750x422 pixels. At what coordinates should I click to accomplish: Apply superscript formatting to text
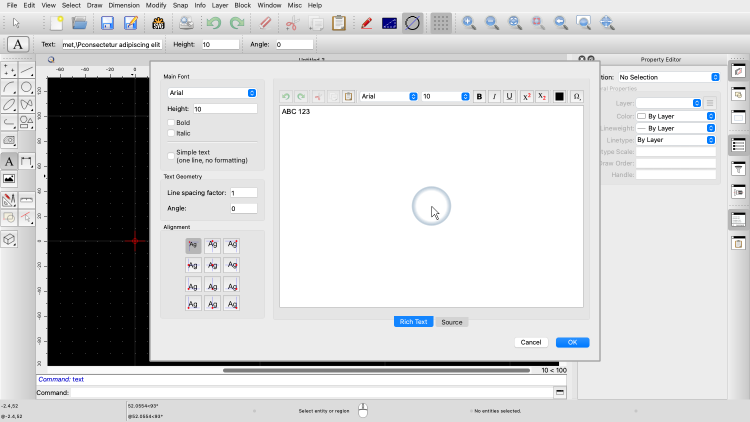coord(527,97)
